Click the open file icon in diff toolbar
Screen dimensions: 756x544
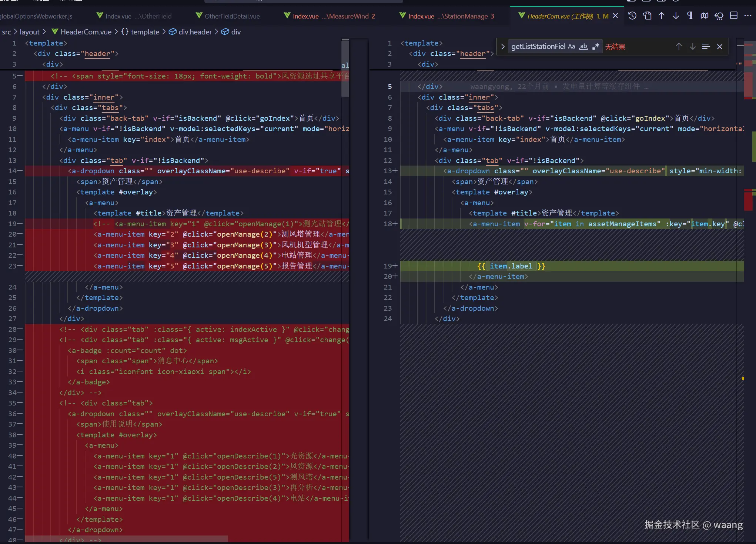tap(647, 16)
